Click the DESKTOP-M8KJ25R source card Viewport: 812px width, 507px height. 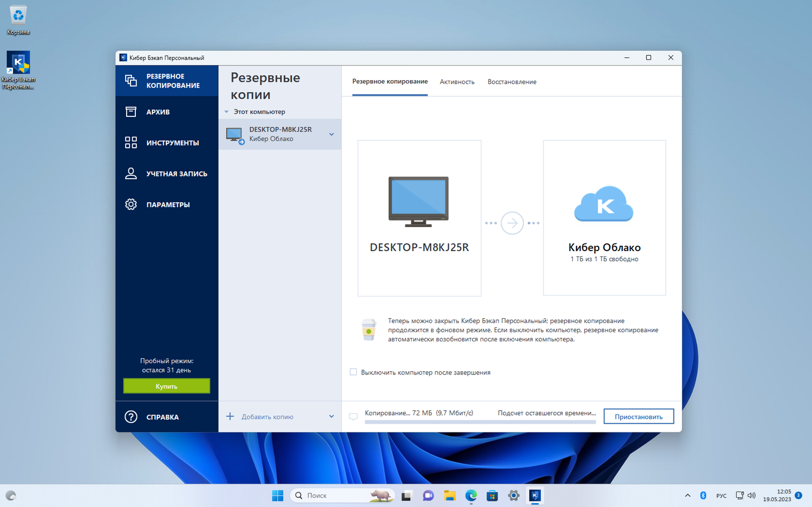pos(420,218)
